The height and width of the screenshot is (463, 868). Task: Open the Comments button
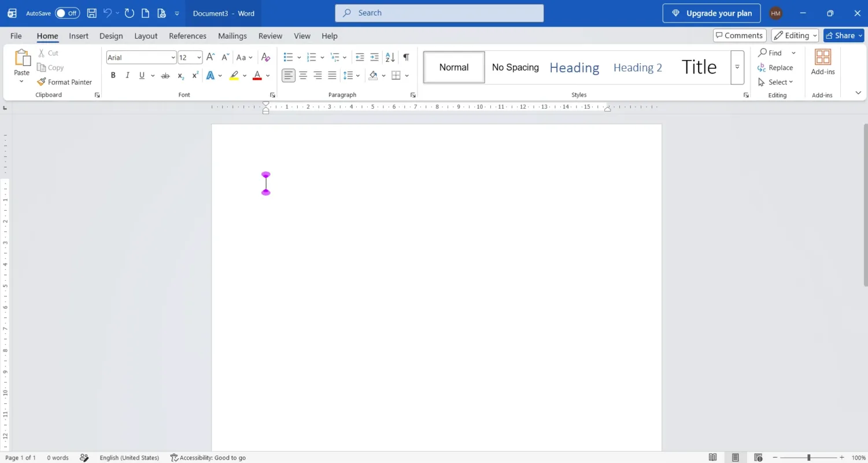[740, 35]
